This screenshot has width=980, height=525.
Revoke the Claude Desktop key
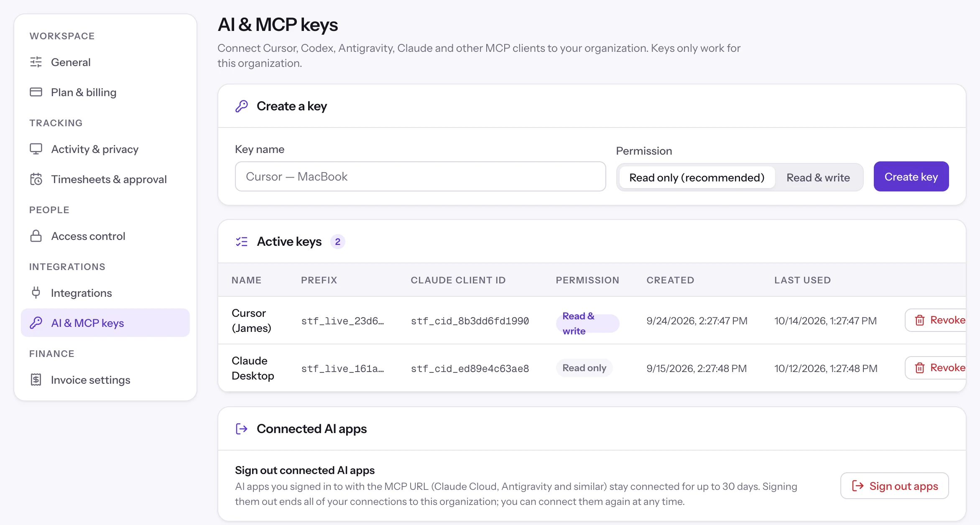click(x=936, y=368)
